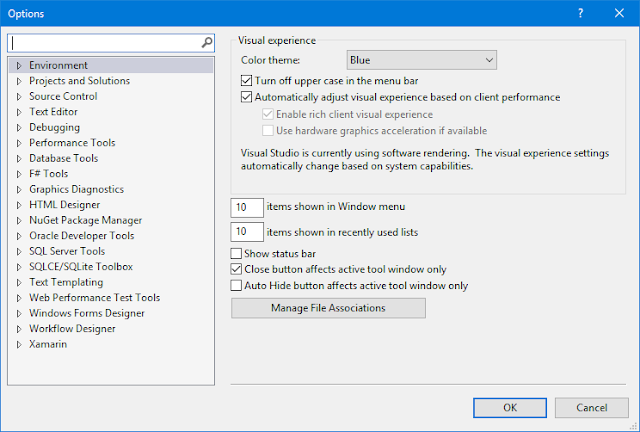Close the Options dialog window
This screenshot has height=432, width=640.
(x=619, y=13)
